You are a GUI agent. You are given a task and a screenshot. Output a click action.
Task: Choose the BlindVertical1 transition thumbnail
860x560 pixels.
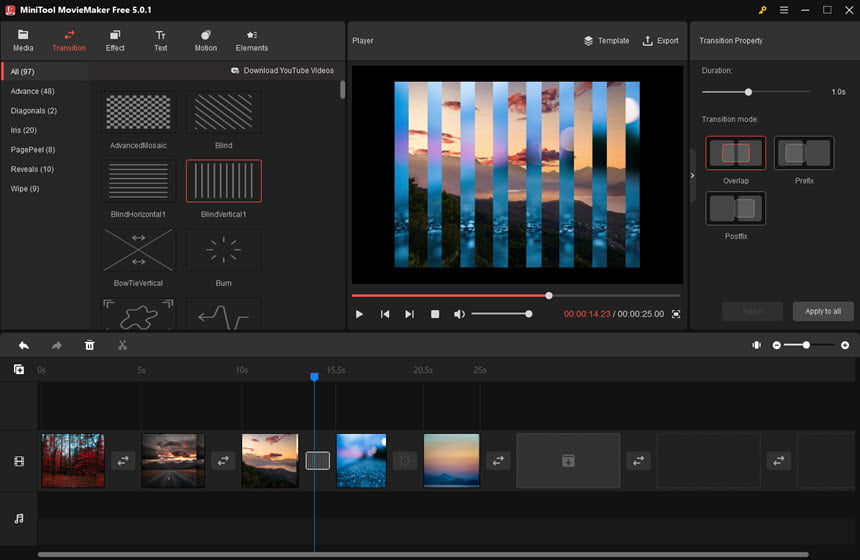point(224,181)
